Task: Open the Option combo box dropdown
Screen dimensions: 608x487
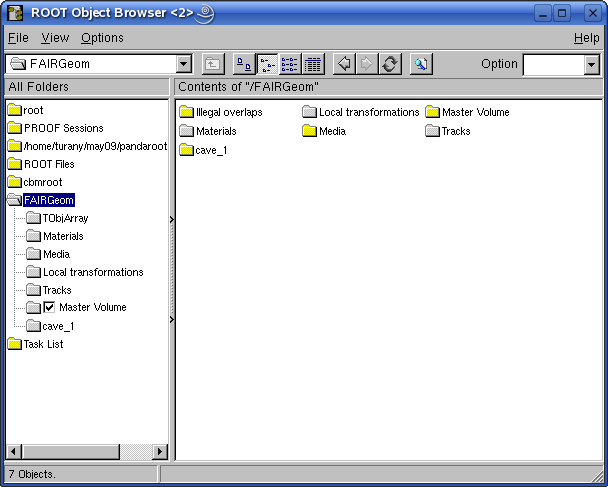Action: (591, 64)
